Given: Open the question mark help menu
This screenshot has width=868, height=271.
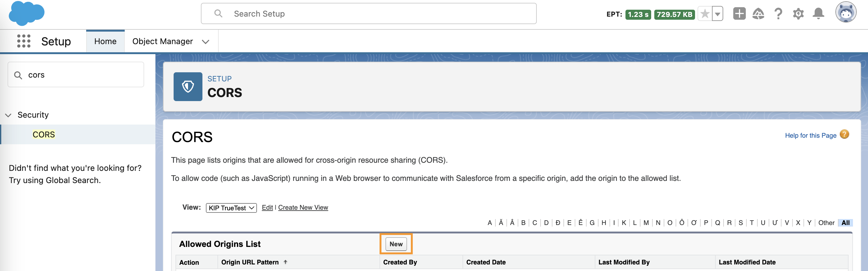Looking at the screenshot, I should click(778, 14).
